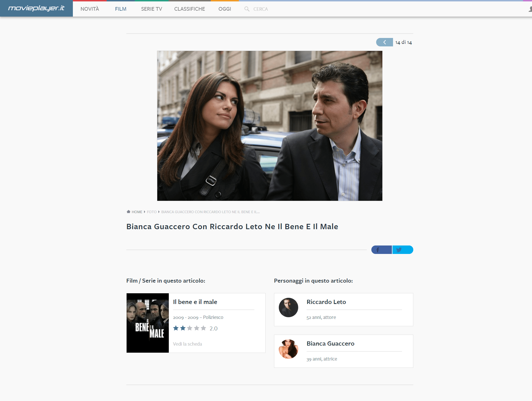The image size is (532, 401).
Task: Share on Facebook button
Action: (381, 250)
